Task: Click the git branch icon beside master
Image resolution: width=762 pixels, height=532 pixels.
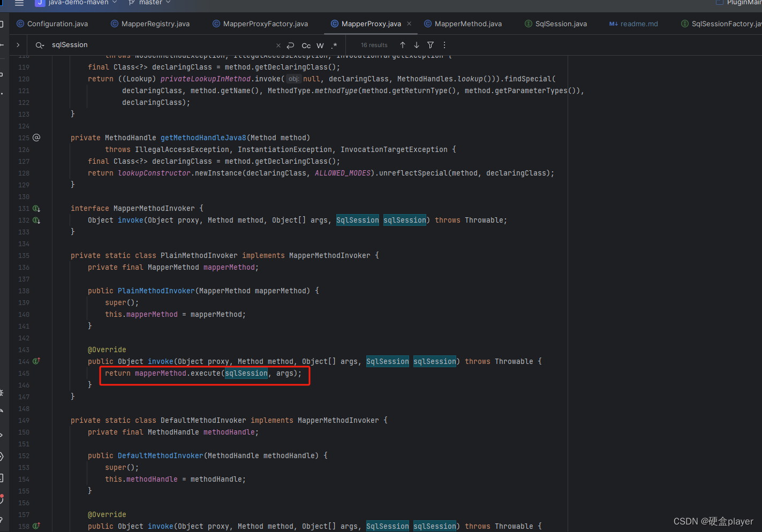Action: point(132,3)
